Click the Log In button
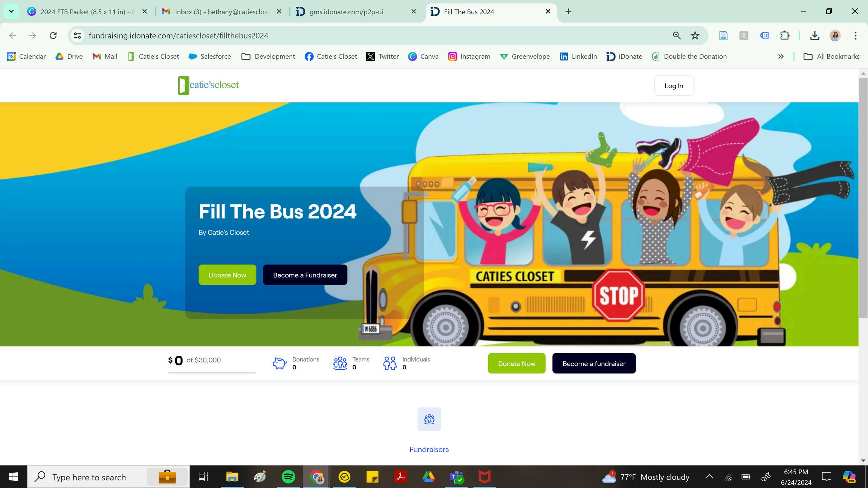 pyautogui.click(x=674, y=85)
